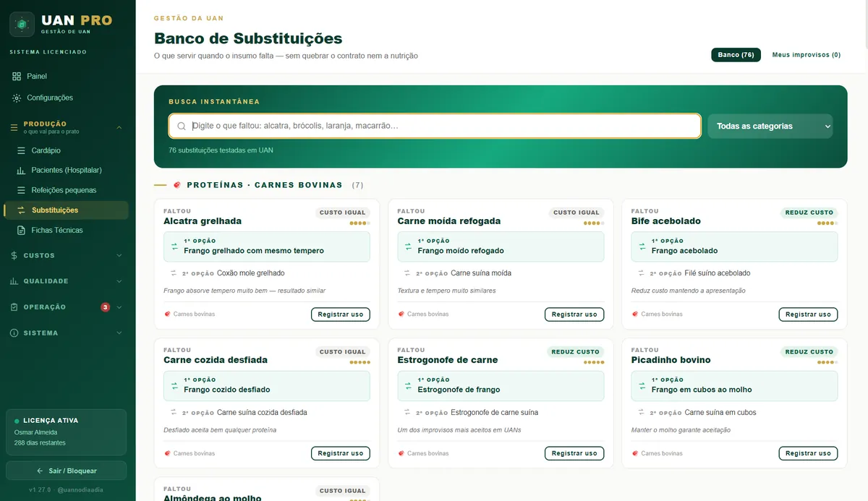868x501 pixels.
Task: Click the CUSTOS dollar sign icon
Action: click(x=14, y=255)
